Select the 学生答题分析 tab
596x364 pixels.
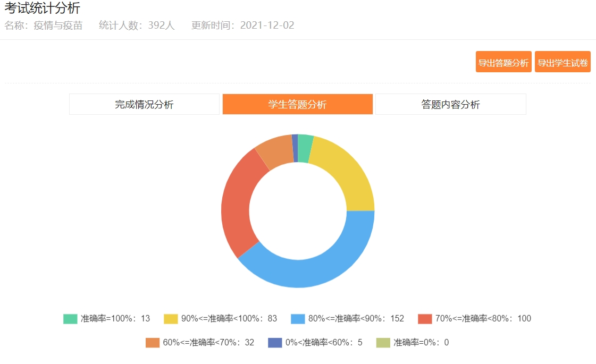[297, 105]
